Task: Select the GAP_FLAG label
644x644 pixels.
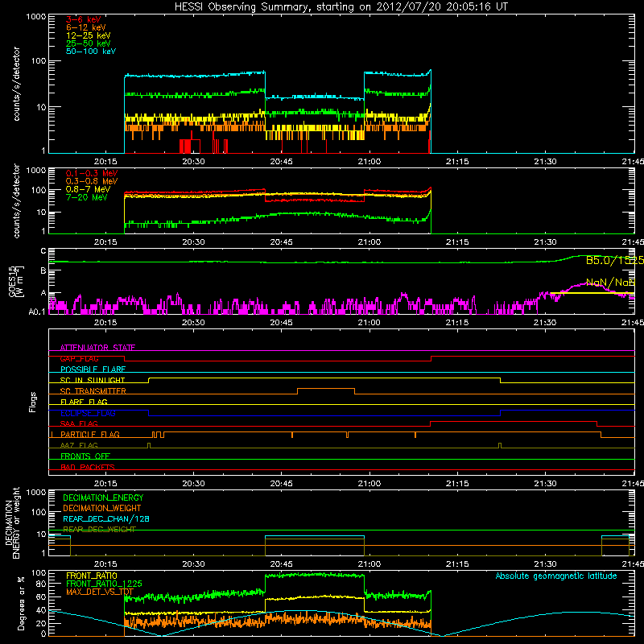Action: coord(79,358)
